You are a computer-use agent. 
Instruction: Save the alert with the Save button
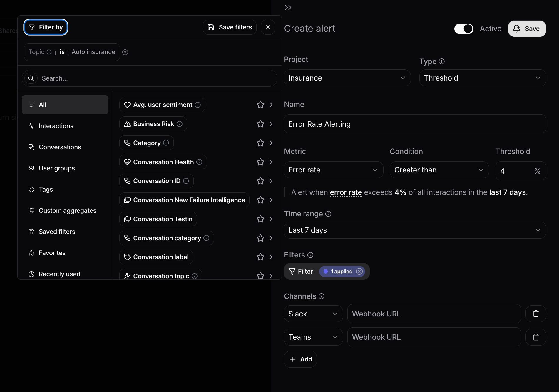(x=527, y=29)
